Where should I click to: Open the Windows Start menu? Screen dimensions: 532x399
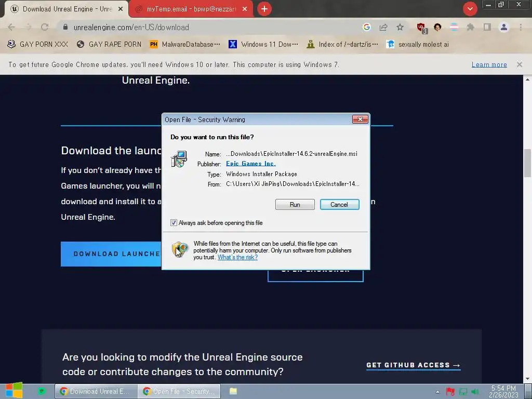14,391
